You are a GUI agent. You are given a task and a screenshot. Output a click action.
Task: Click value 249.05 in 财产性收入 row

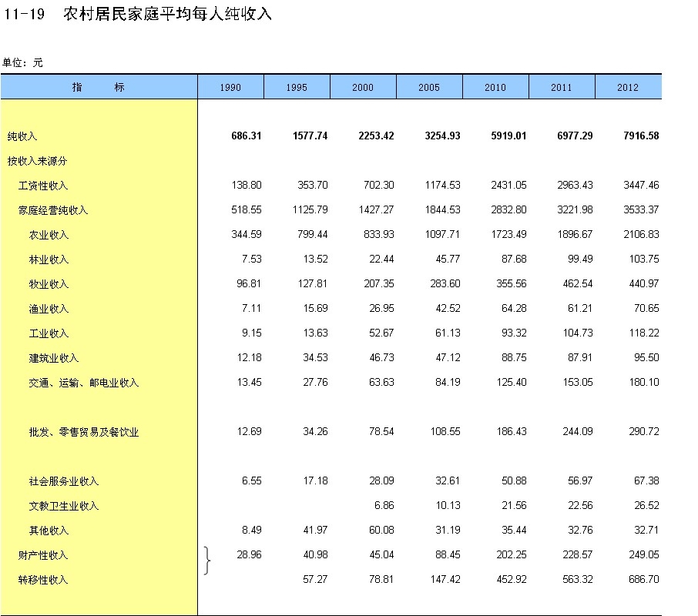coord(644,554)
